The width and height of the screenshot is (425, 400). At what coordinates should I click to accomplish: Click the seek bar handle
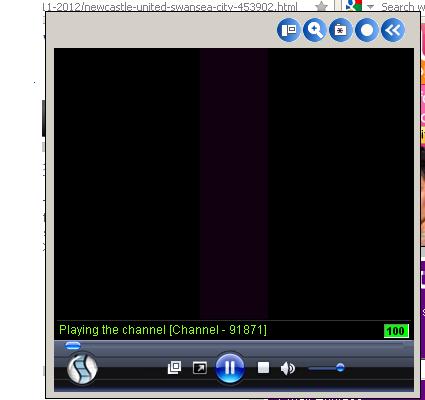point(73,345)
